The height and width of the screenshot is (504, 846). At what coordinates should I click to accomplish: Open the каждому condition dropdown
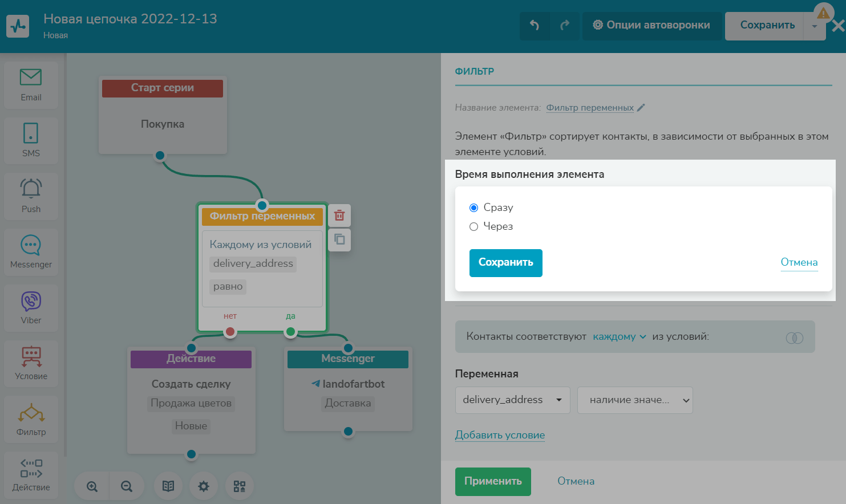(620, 336)
